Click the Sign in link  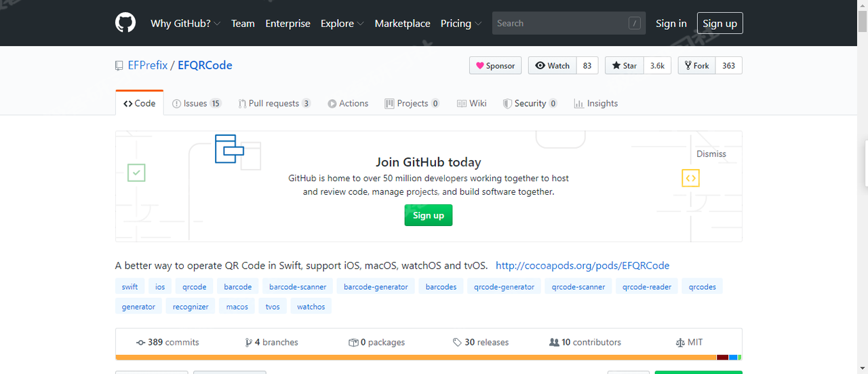click(671, 23)
